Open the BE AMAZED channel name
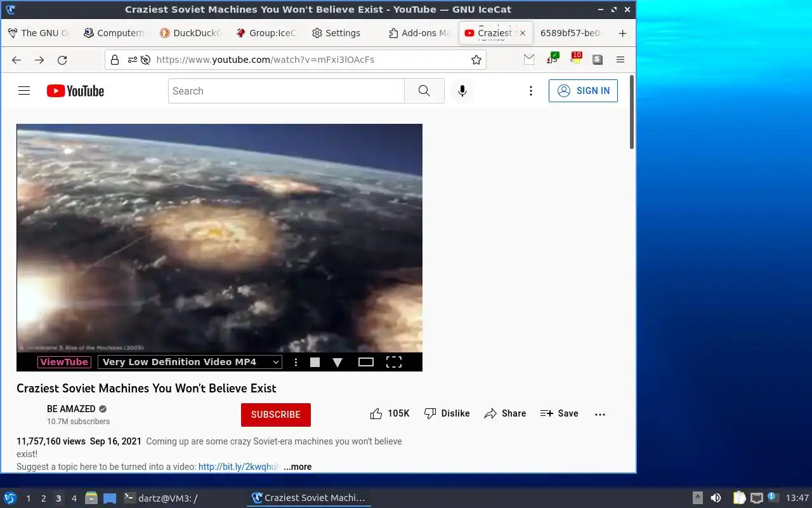 pyautogui.click(x=71, y=409)
